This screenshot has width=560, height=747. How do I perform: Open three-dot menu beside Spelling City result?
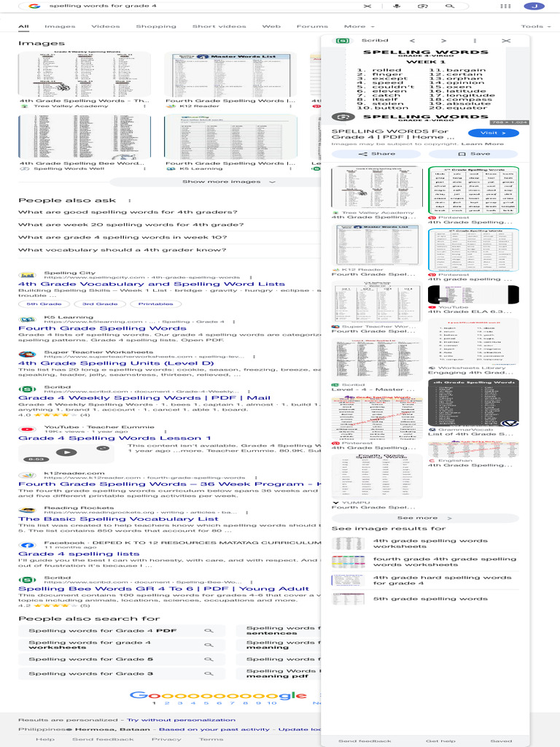[251, 276]
